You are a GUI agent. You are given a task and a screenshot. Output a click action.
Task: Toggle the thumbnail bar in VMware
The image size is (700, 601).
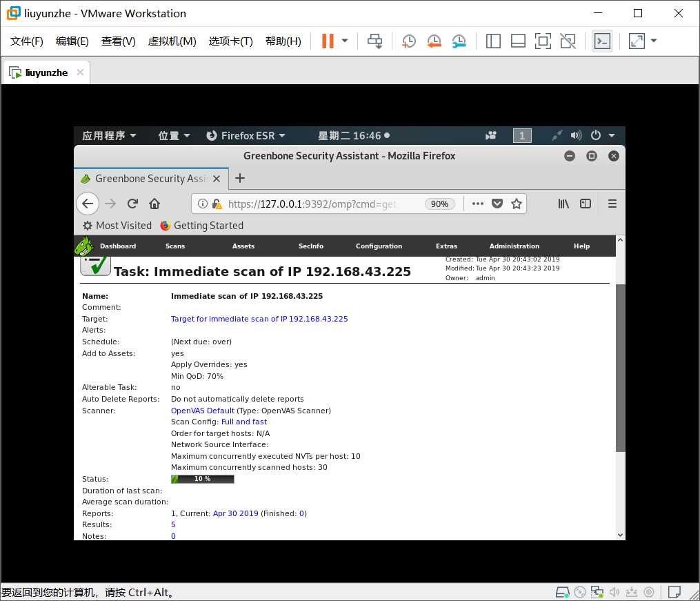[x=518, y=41]
